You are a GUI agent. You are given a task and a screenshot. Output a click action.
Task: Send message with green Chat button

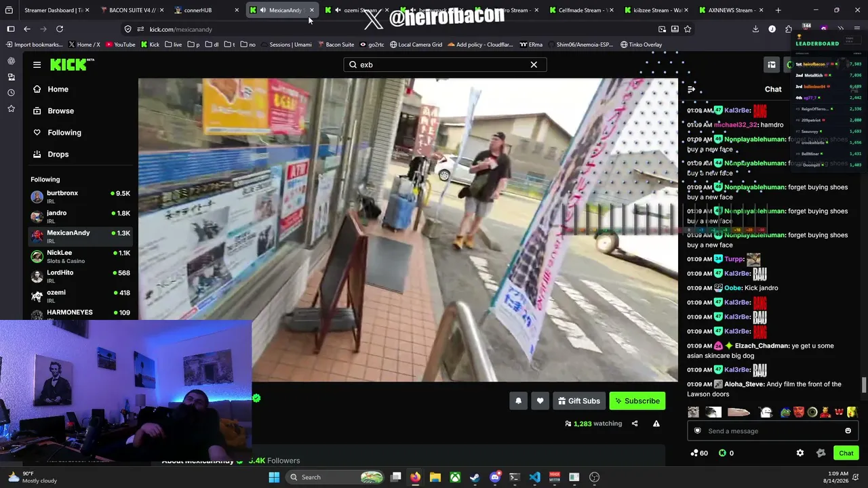[846, 453]
